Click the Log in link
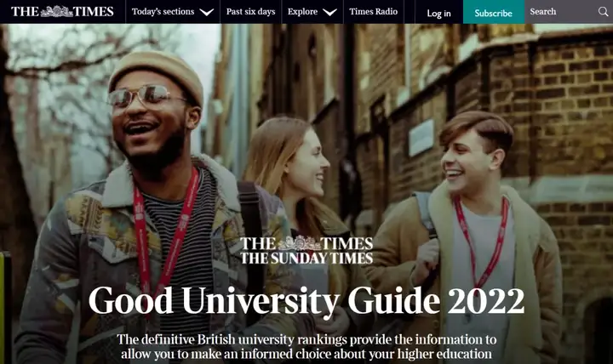This screenshot has height=364, width=613. (438, 14)
